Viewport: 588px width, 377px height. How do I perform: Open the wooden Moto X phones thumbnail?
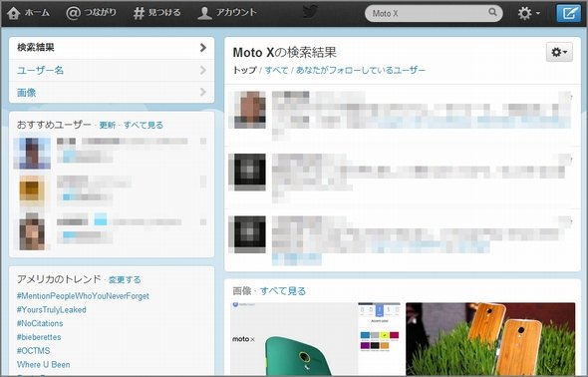490,339
